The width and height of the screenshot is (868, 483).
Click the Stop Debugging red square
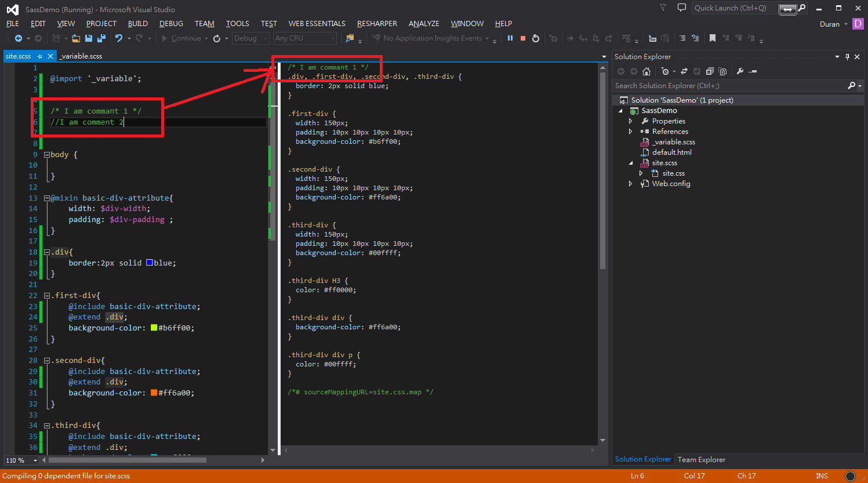click(522, 38)
